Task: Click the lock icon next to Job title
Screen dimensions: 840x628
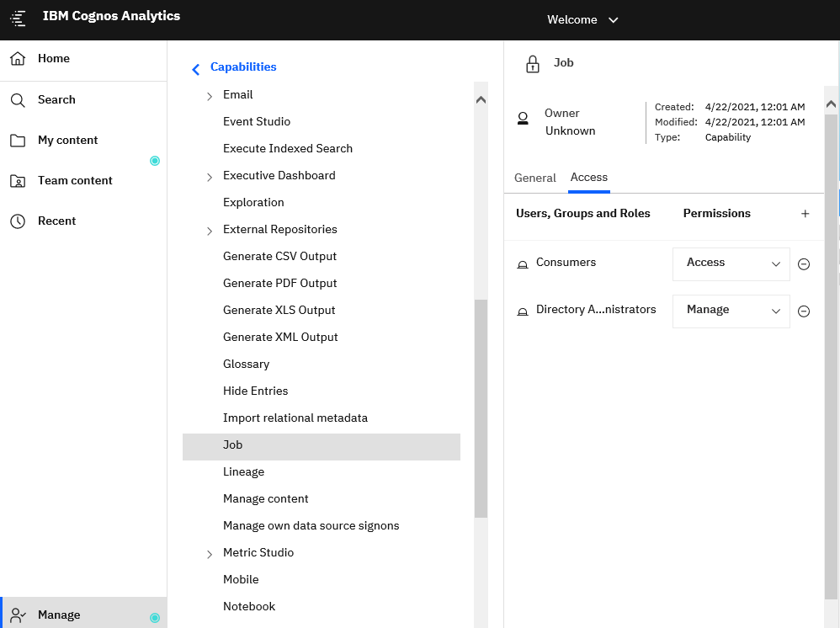Action: 533,64
